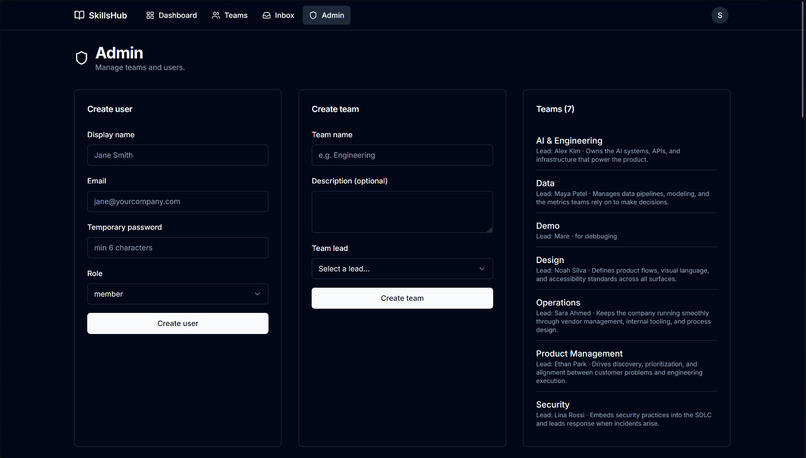Click the Lead: Ethan Park description text
806x458 pixels.
619,372
